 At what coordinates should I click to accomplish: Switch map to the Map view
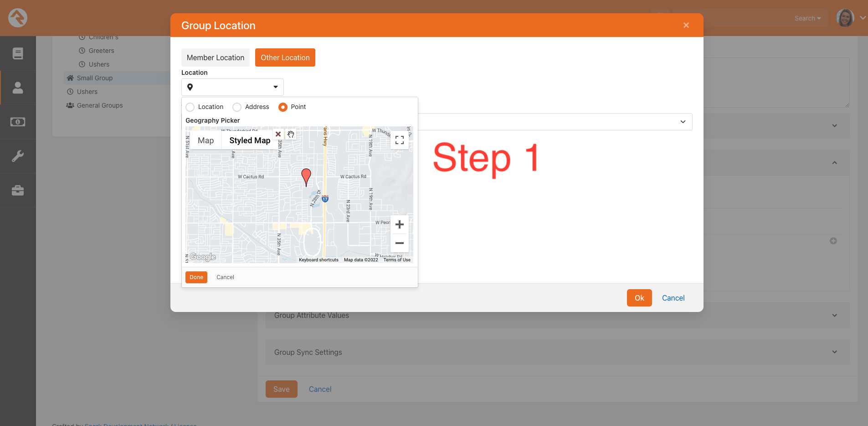click(206, 140)
